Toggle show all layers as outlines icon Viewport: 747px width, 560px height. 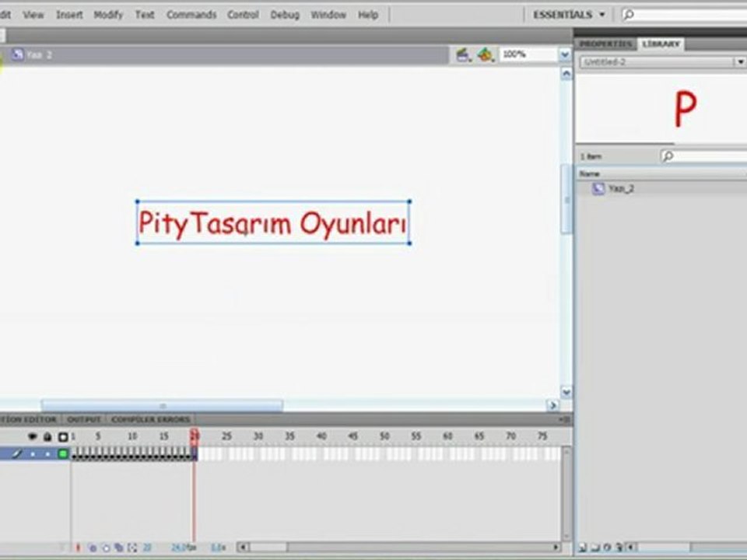(x=63, y=436)
